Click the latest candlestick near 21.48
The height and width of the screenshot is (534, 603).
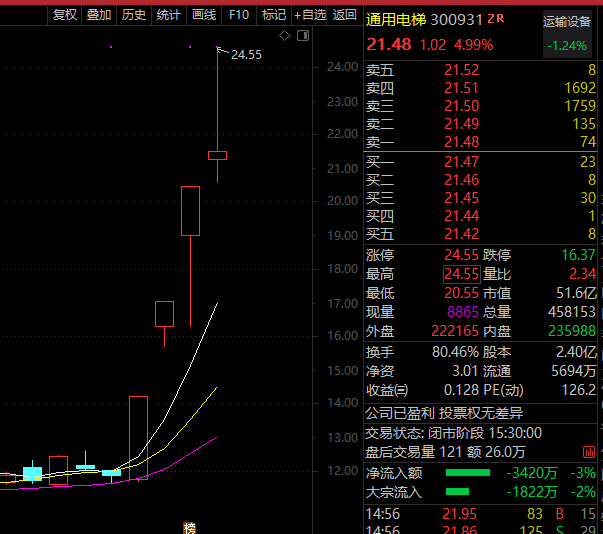(217, 155)
